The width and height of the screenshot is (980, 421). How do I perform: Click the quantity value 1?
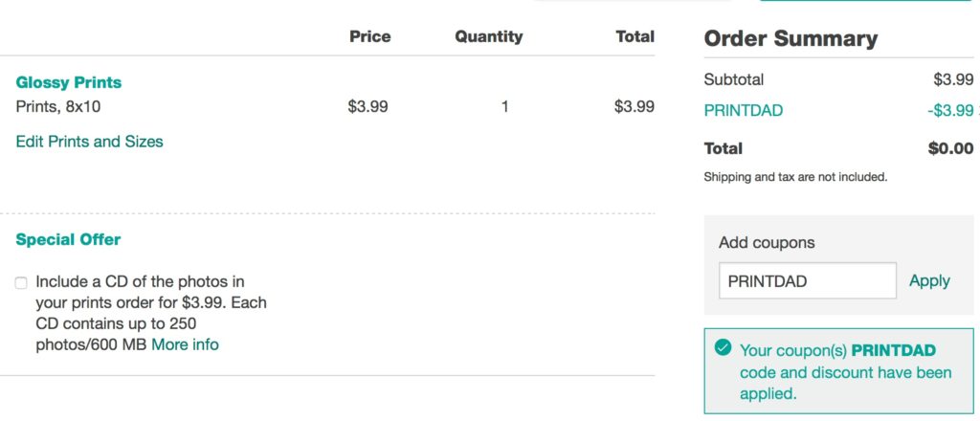(505, 107)
